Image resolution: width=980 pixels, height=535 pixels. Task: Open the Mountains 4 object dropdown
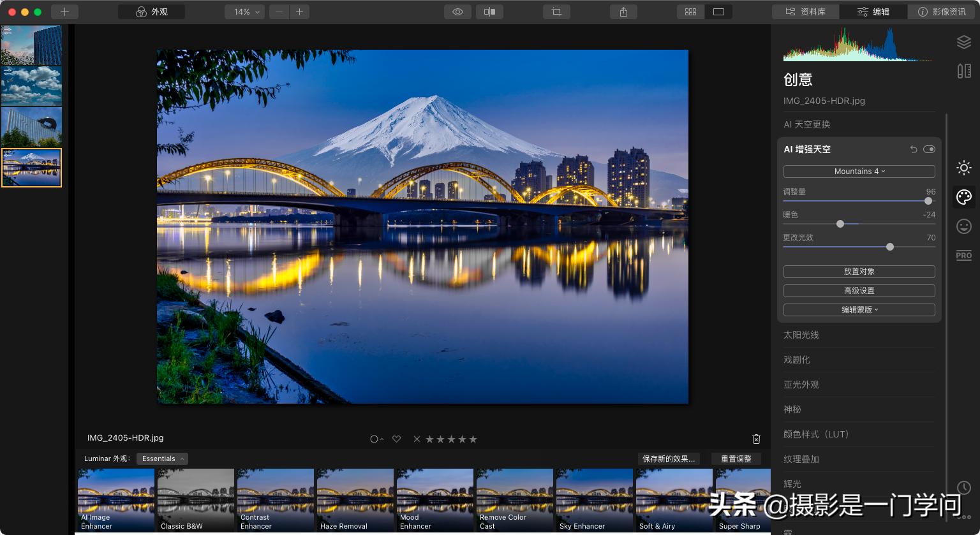click(859, 172)
